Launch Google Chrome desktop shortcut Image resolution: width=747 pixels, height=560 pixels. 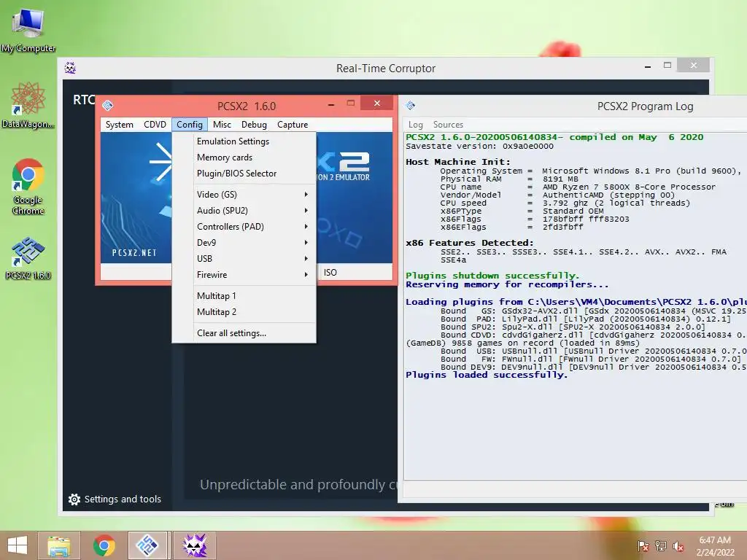[x=28, y=186]
